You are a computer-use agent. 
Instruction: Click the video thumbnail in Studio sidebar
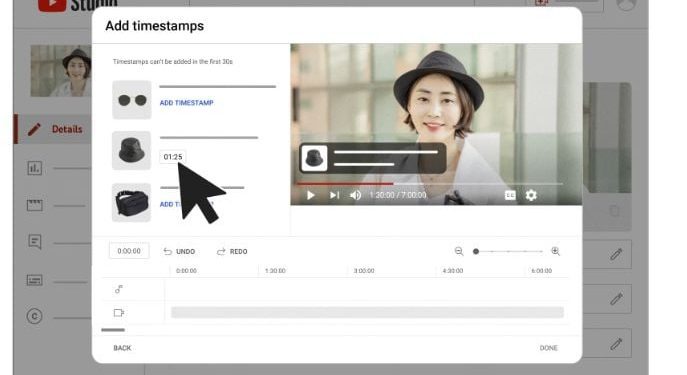(61, 71)
